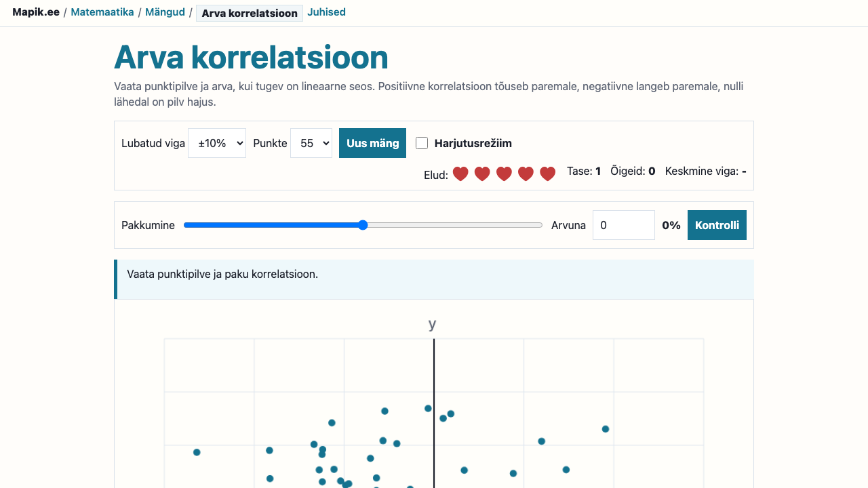Focus the Arvuna number input field
This screenshot has height=488, width=868.
tap(624, 225)
